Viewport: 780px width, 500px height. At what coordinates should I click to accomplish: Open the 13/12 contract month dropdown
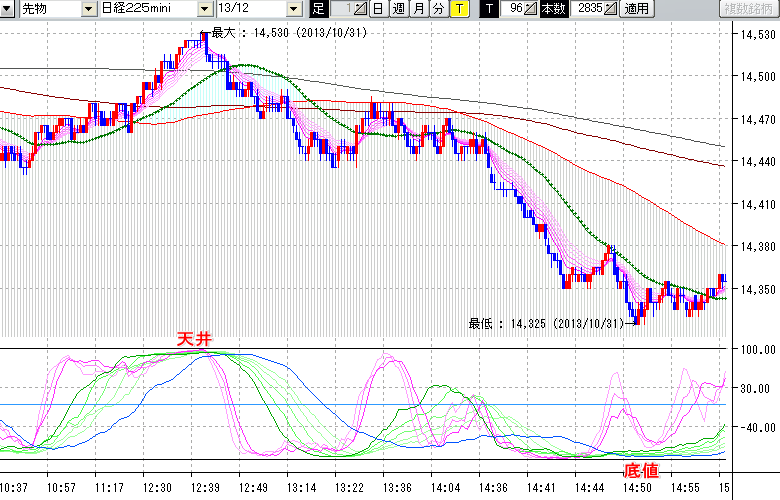coord(293,9)
